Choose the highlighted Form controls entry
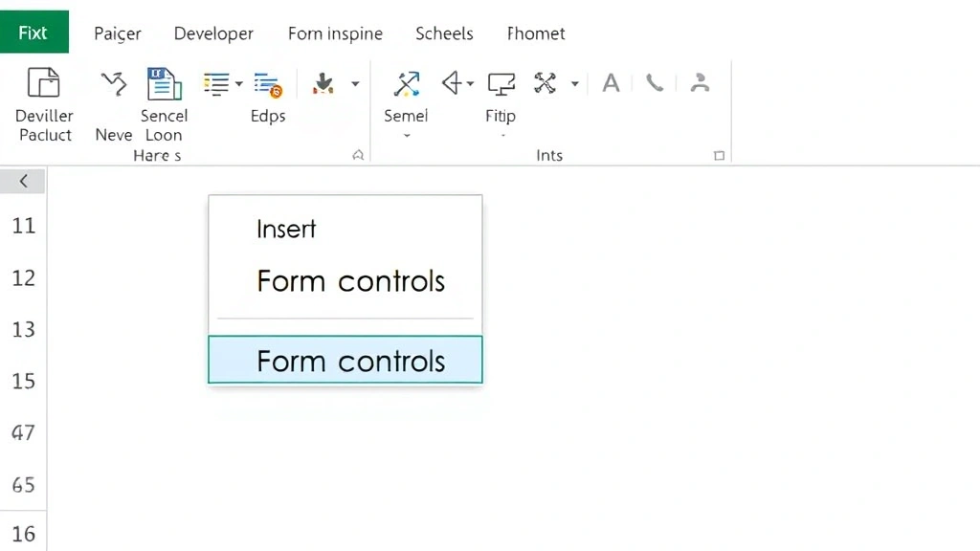The image size is (980, 551). click(x=350, y=361)
